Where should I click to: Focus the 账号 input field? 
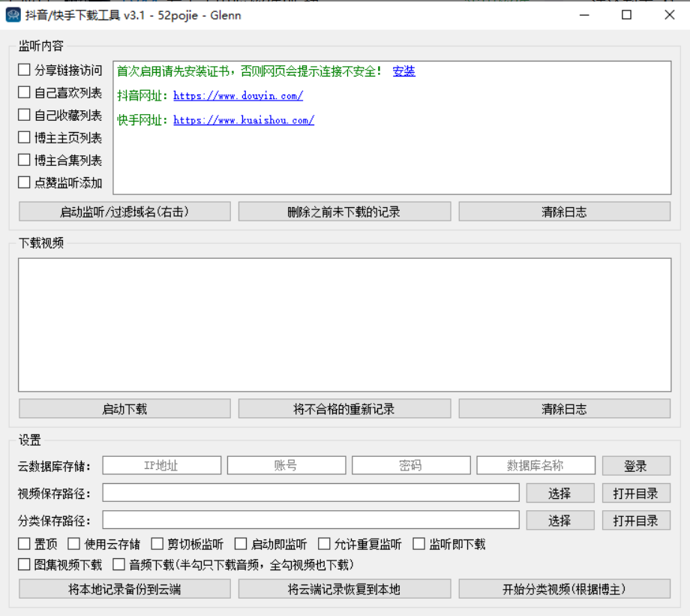click(x=286, y=465)
